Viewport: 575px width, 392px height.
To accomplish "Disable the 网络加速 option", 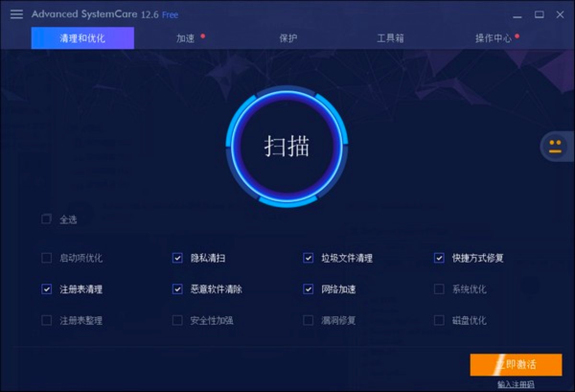I will pyautogui.click(x=308, y=289).
